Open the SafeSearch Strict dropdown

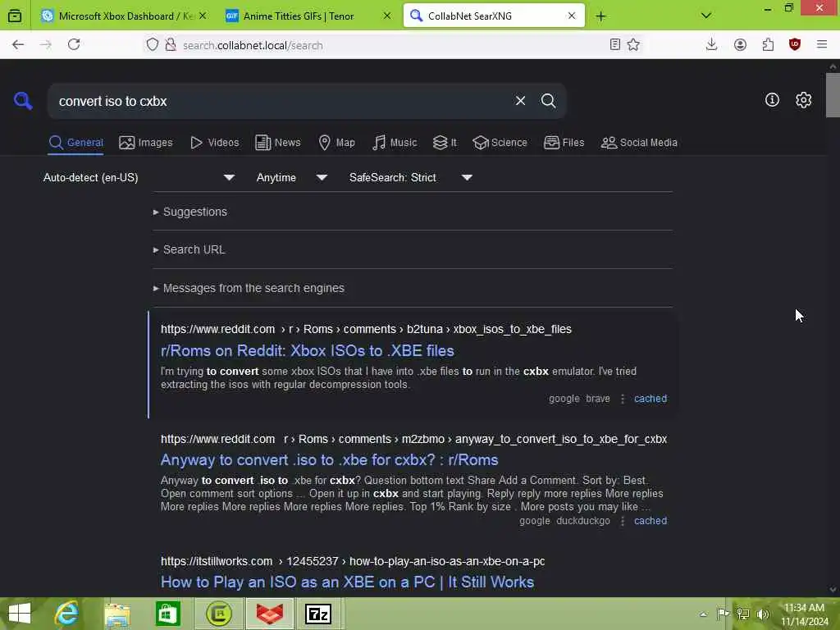(411, 177)
